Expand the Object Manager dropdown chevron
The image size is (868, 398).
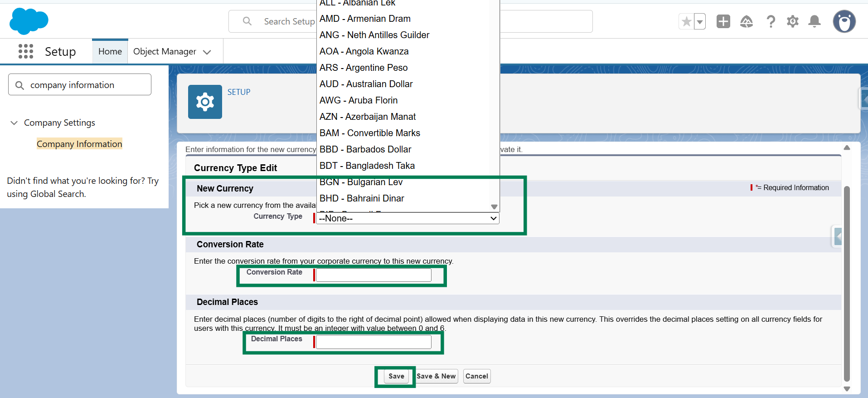tap(207, 52)
